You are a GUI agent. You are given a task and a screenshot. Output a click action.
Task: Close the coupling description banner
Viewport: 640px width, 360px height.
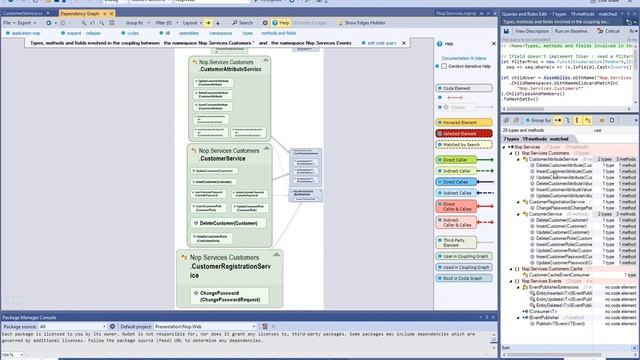404,43
